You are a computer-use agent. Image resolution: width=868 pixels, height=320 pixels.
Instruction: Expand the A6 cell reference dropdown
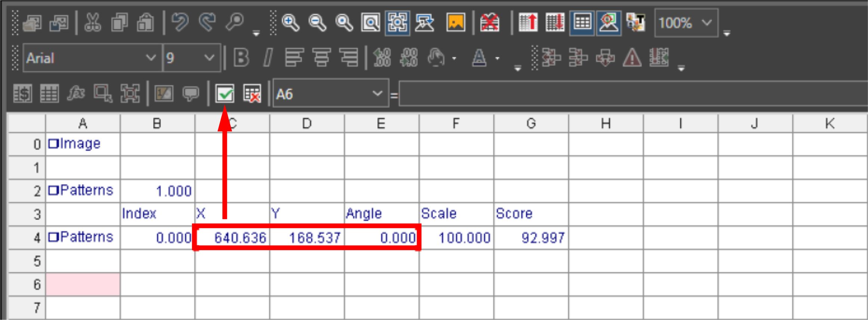pyautogui.click(x=377, y=93)
